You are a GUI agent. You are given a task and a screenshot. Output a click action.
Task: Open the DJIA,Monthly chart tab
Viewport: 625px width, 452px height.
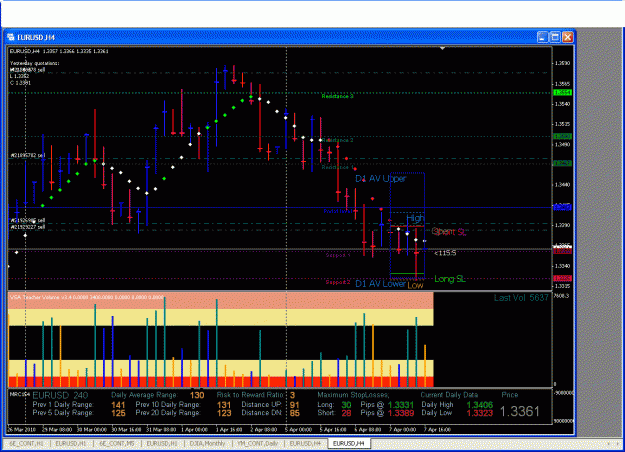pyautogui.click(x=207, y=443)
